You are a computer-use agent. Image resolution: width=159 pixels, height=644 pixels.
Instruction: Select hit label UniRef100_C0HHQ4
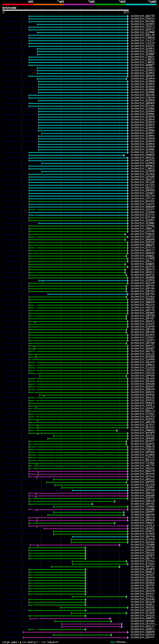(x=142, y=507)
